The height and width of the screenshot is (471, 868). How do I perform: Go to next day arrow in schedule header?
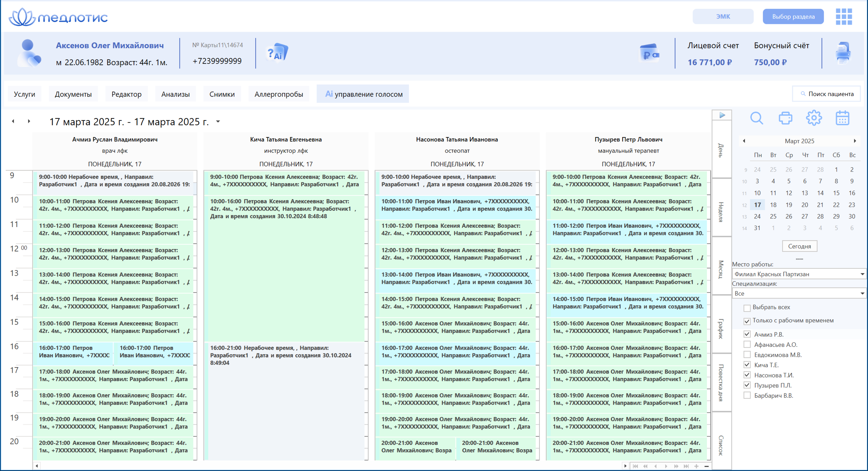(29, 121)
